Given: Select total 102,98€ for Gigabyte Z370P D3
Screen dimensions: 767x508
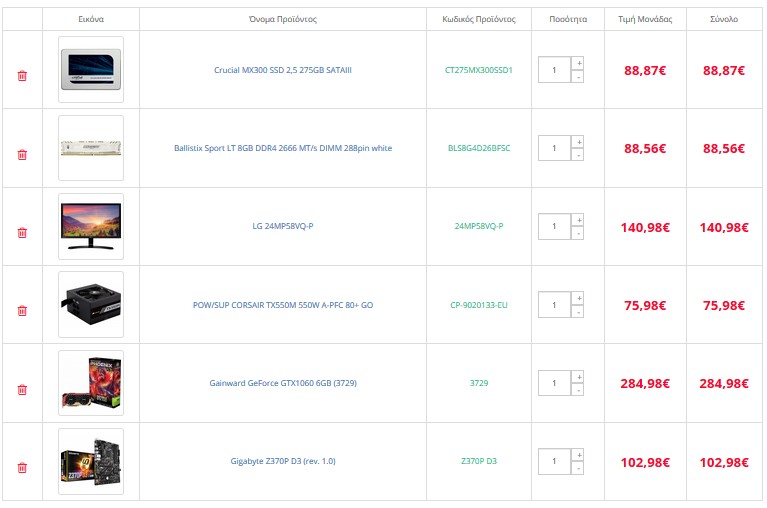Looking at the screenshot, I should (x=724, y=463).
